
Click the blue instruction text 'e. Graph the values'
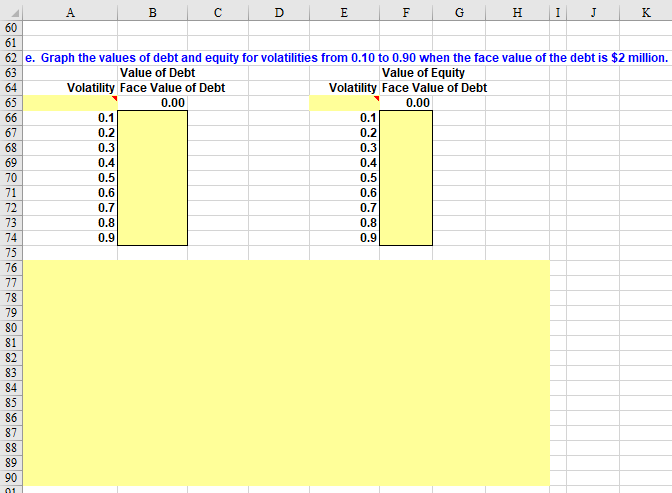click(x=347, y=58)
